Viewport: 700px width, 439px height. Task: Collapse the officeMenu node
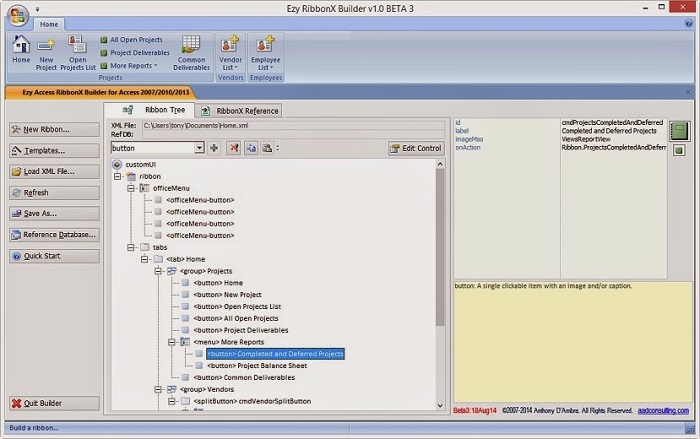point(131,188)
